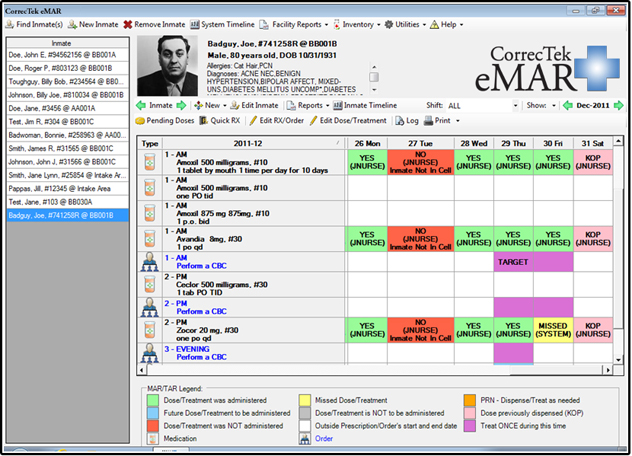Select the purple TARGET cell on Thursday
The width and height of the screenshot is (632, 456).
[512, 260]
